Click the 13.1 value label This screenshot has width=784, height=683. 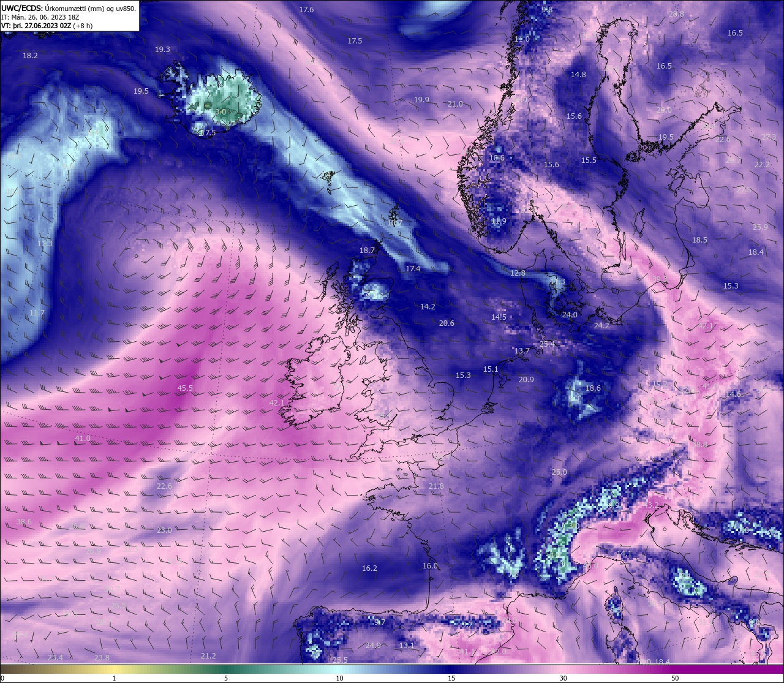(x=407, y=646)
